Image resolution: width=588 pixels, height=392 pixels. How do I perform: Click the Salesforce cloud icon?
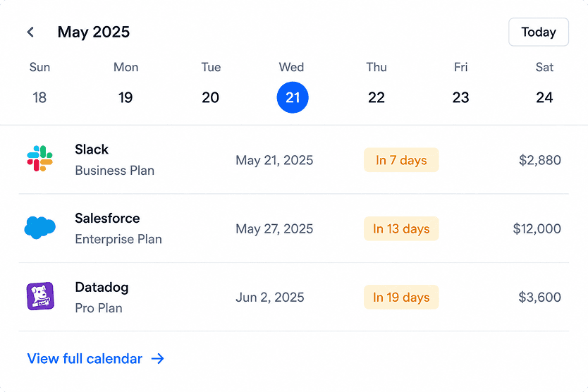pyautogui.click(x=39, y=228)
